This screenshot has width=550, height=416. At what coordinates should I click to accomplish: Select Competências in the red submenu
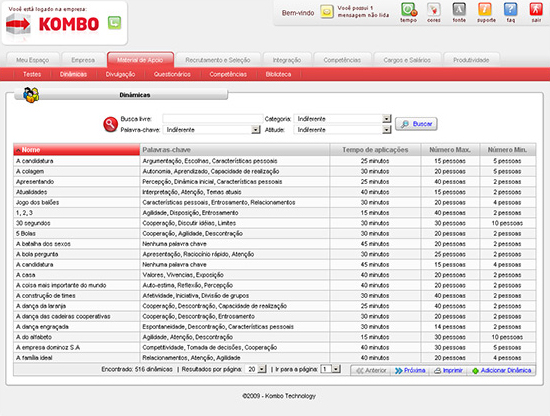(228, 74)
